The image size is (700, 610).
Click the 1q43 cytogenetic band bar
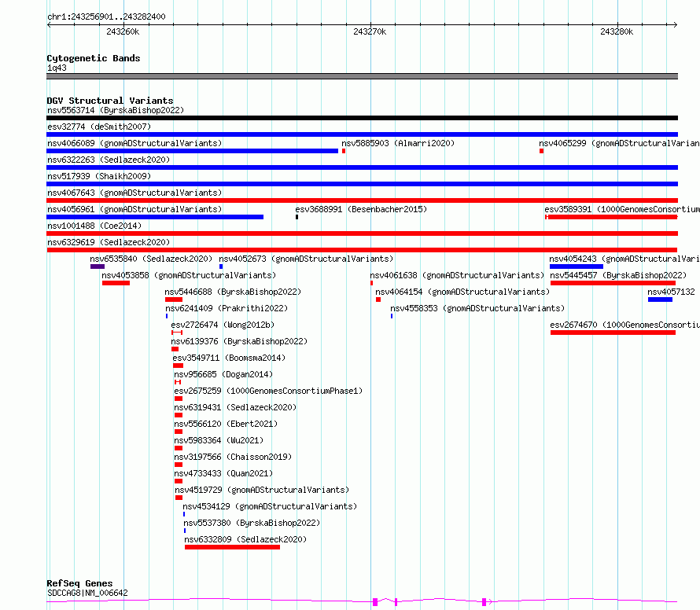tap(362, 76)
